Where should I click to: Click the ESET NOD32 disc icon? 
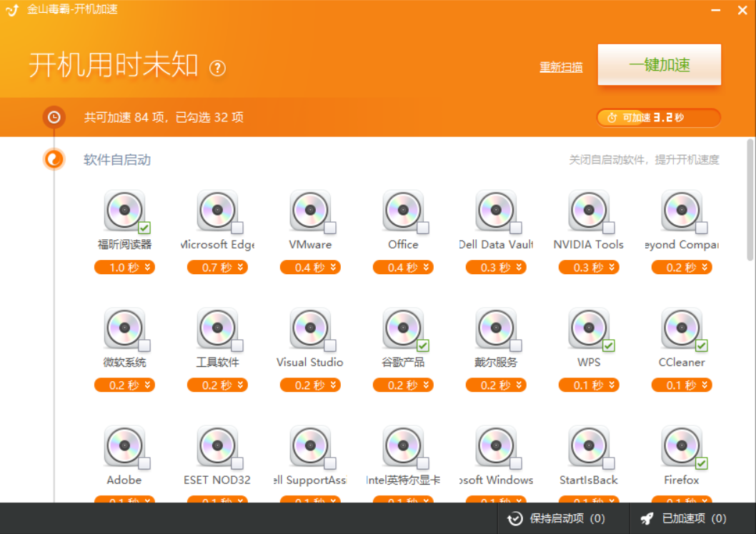coord(217,446)
